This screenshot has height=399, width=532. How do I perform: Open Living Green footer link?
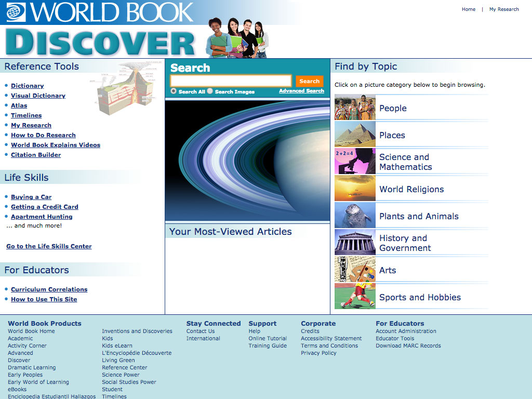pos(118,361)
